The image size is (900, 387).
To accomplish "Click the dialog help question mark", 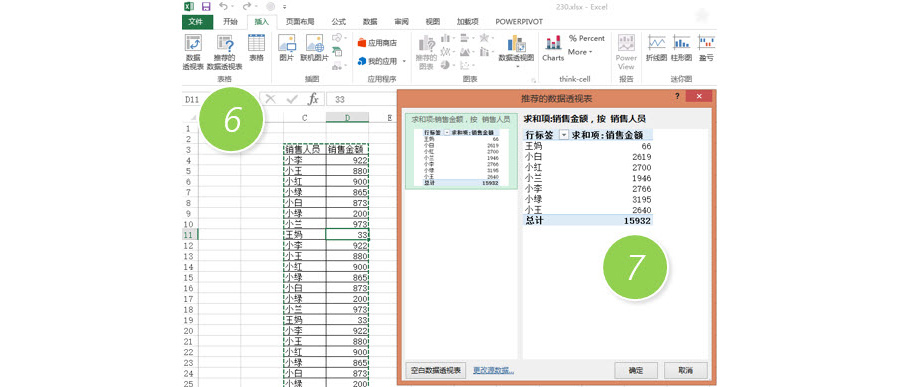I will 677,96.
